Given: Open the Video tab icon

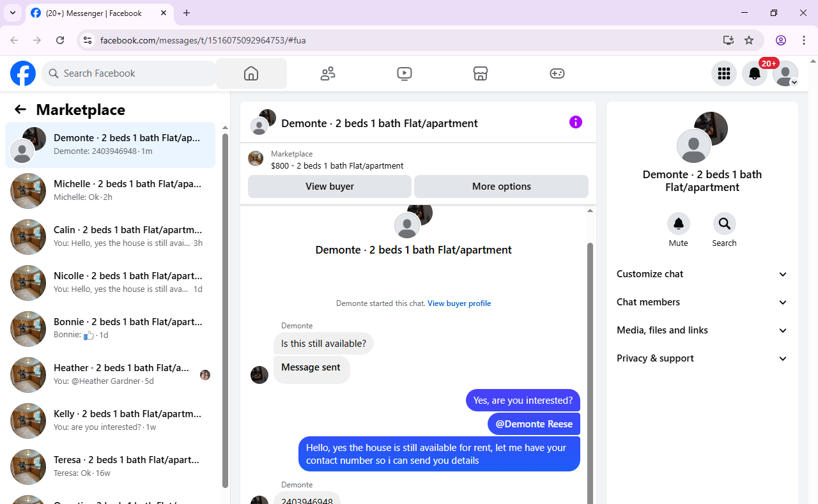Looking at the screenshot, I should pos(404,73).
